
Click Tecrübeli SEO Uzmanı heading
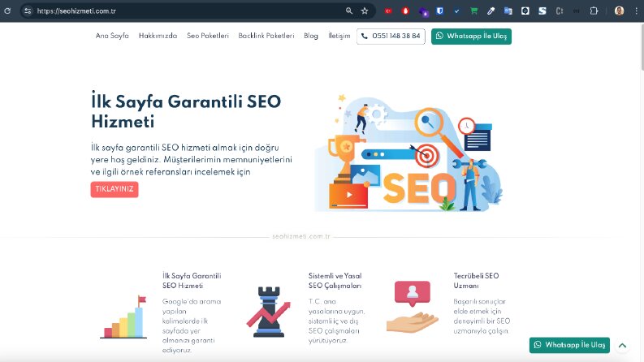click(x=476, y=281)
